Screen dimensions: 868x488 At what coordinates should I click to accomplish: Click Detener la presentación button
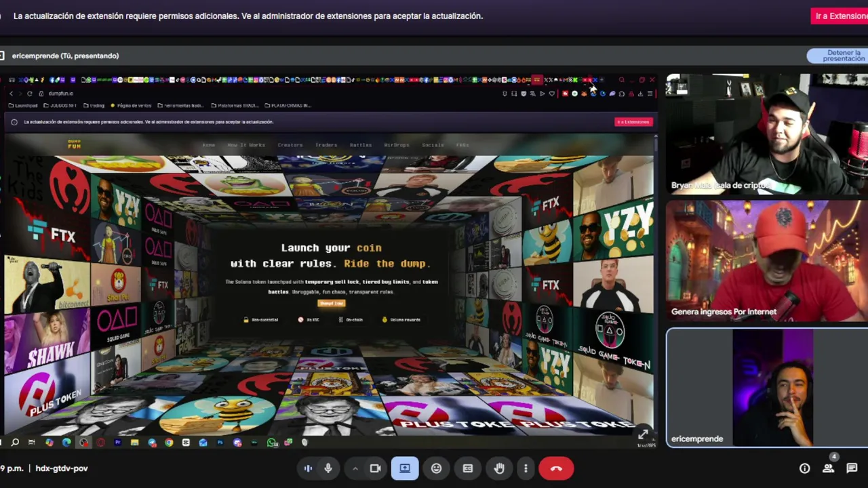tap(838, 56)
